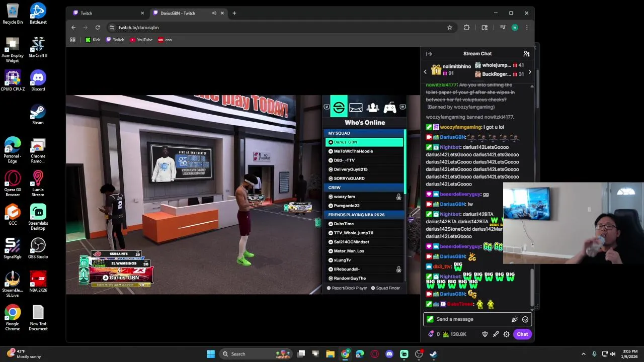Screen dimensions: 644x362
Task: Click the party popper celebration icon in chat
Action: click(514, 319)
